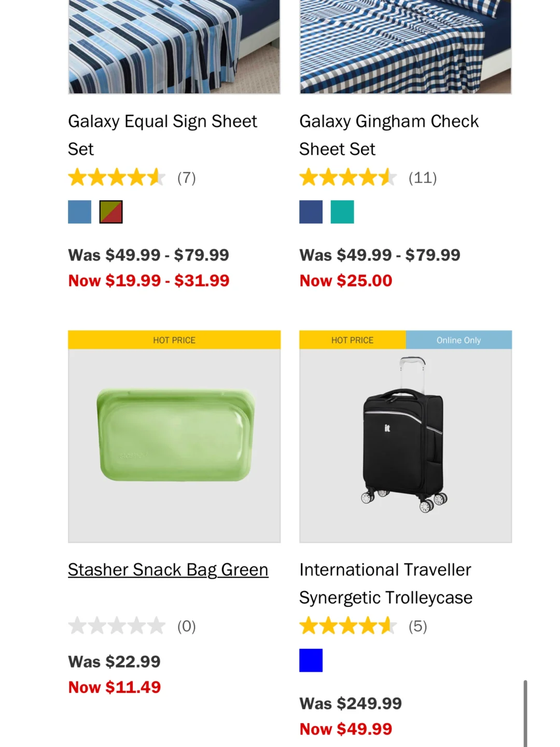
Task: Select blue swatch for International Traveller Trolleycase
Action: (311, 660)
